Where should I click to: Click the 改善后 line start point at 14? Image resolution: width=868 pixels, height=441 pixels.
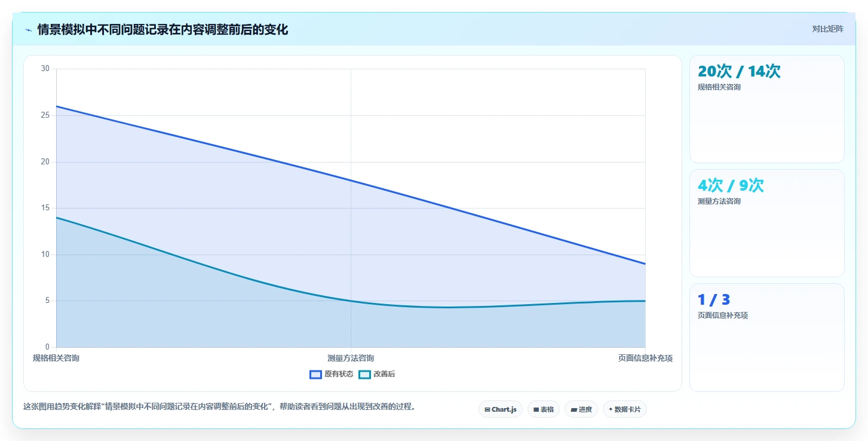coord(56,218)
